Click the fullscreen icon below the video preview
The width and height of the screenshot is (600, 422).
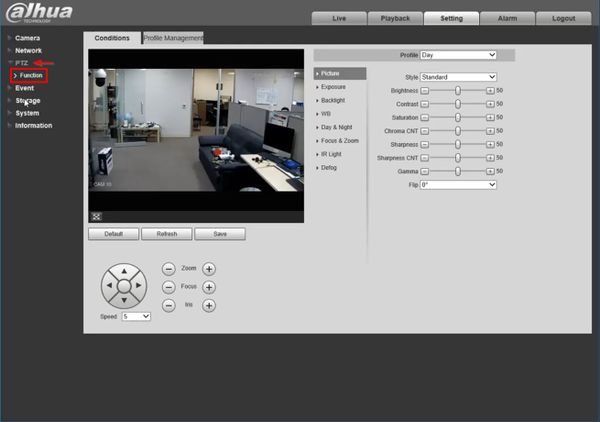[96, 217]
